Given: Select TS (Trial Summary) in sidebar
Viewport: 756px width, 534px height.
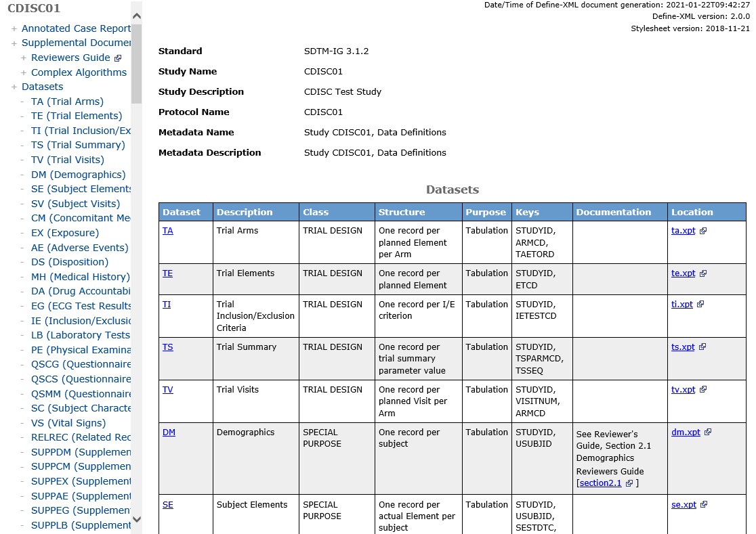Looking at the screenshot, I should [78, 145].
